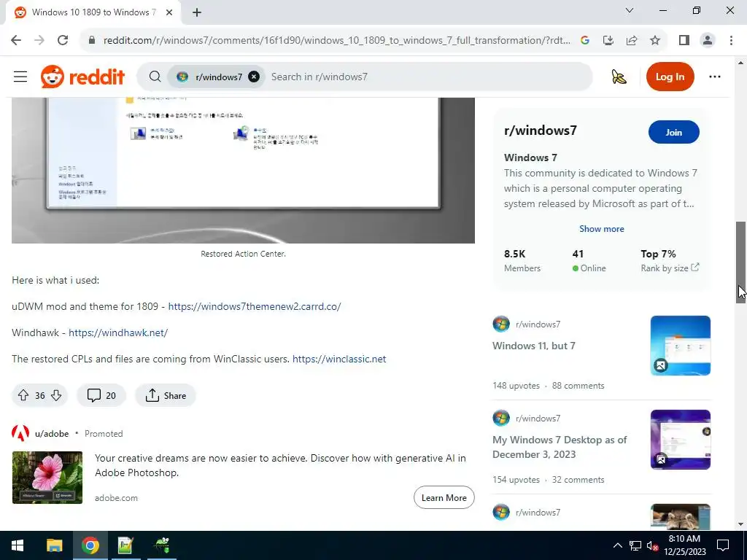Screen dimensions: 747x560
Task: Open the Chrome profile icon
Action: click(x=708, y=41)
